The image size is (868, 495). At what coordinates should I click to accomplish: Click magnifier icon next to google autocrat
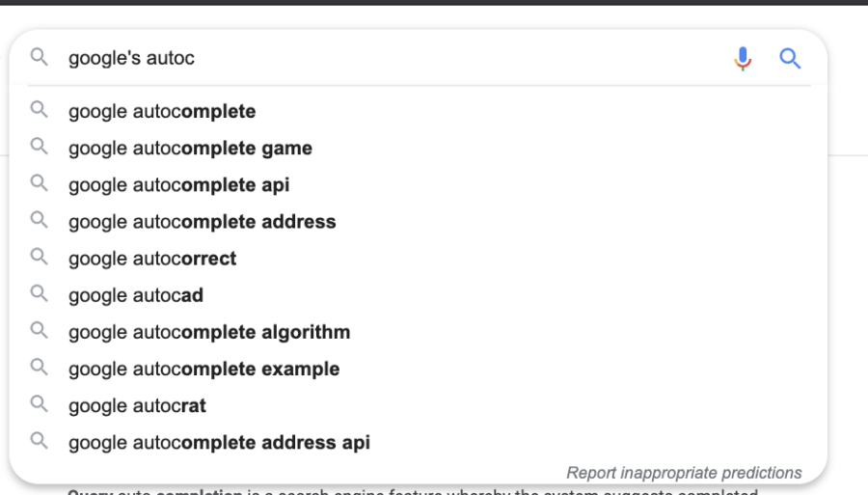pyautogui.click(x=39, y=403)
